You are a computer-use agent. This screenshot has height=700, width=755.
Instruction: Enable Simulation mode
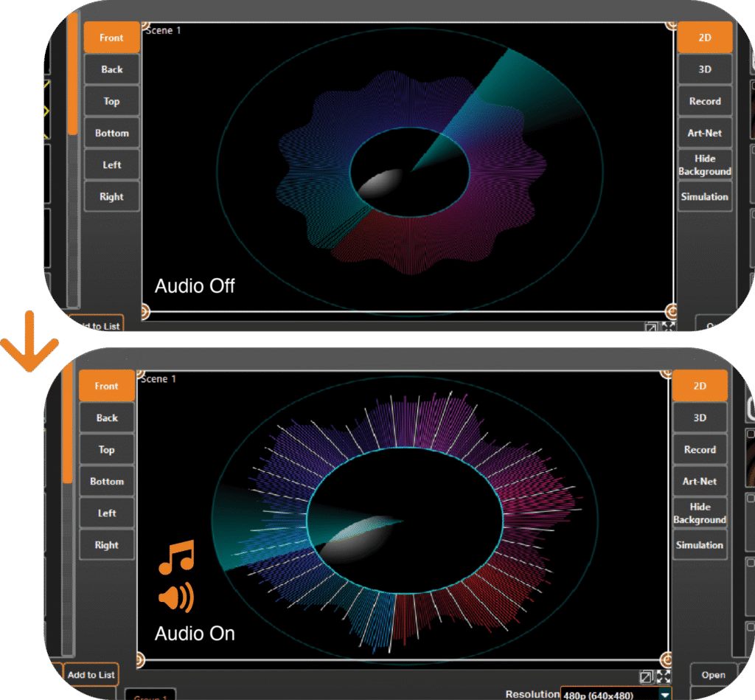pyautogui.click(x=699, y=545)
